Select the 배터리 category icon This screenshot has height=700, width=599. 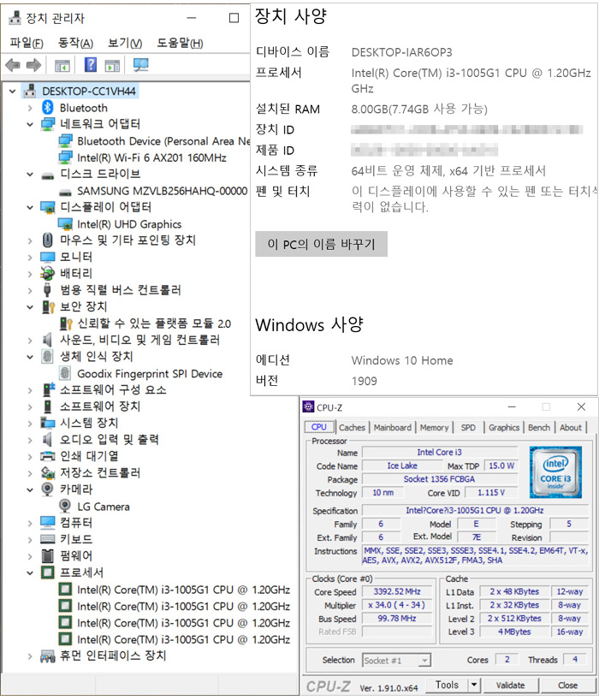(x=48, y=273)
